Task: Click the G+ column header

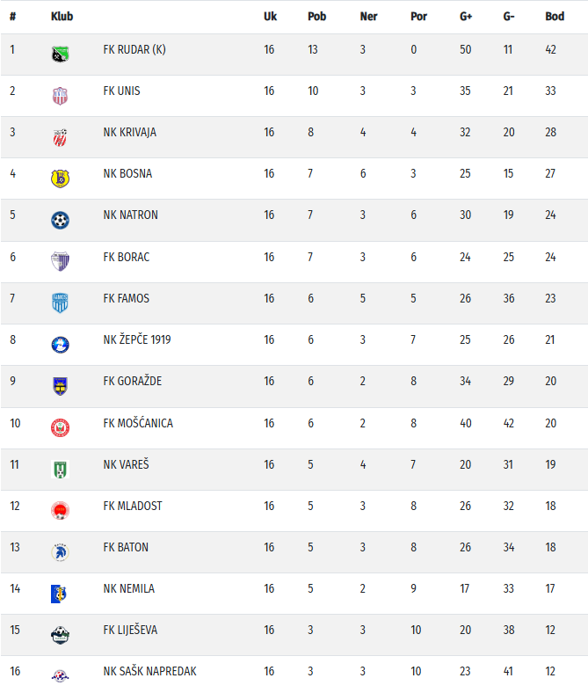Action: click(466, 17)
